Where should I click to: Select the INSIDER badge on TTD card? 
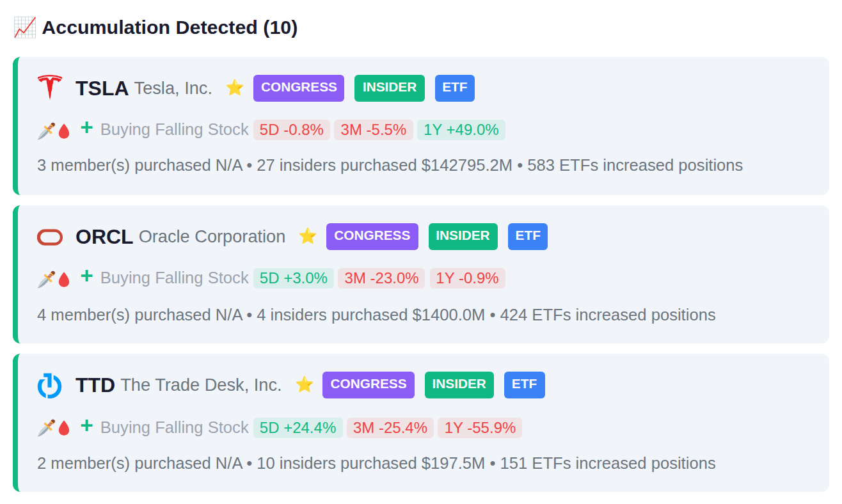coord(459,385)
